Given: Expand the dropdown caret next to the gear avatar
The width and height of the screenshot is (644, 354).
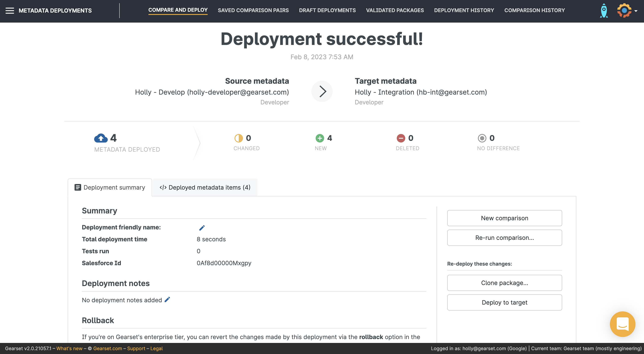Looking at the screenshot, I should (x=636, y=11).
